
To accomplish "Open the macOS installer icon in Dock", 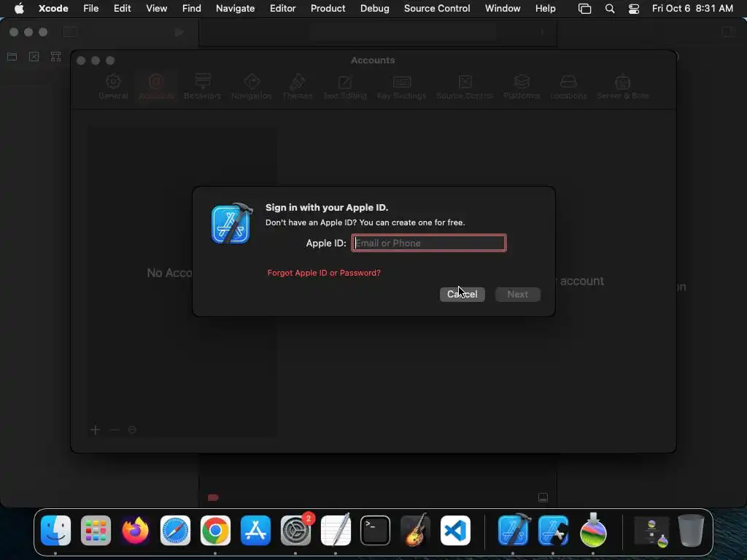I will pyautogui.click(x=593, y=531).
